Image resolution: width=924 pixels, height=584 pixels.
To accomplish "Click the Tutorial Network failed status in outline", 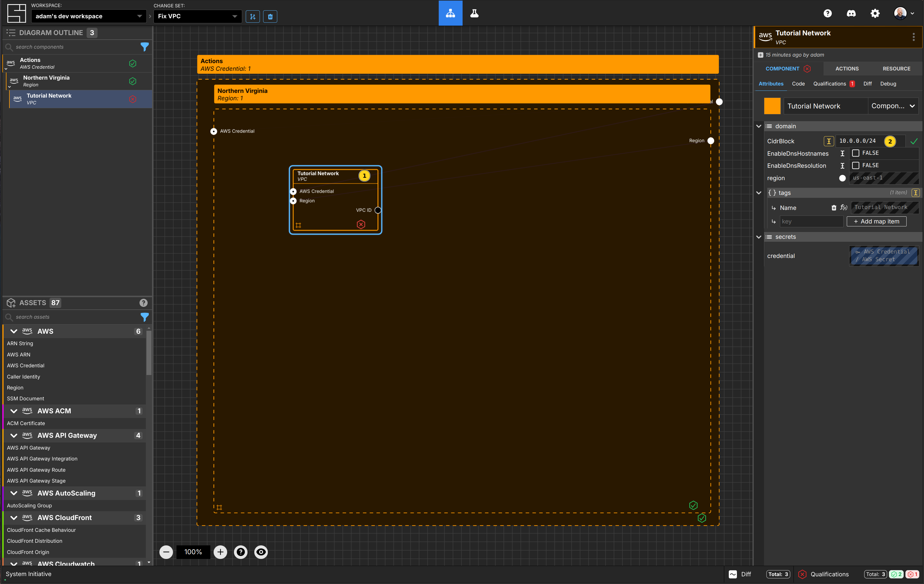I will [x=133, y=99].
